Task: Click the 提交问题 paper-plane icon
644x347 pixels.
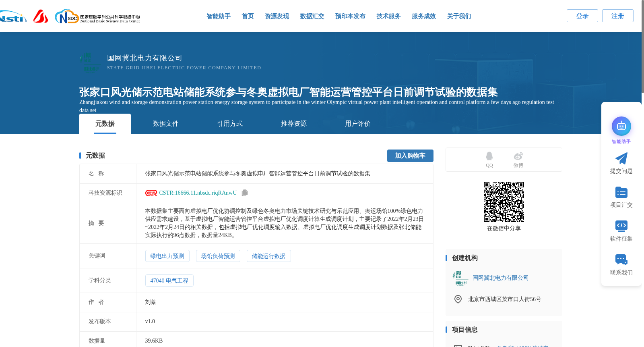Action: (x=621, y=158)
